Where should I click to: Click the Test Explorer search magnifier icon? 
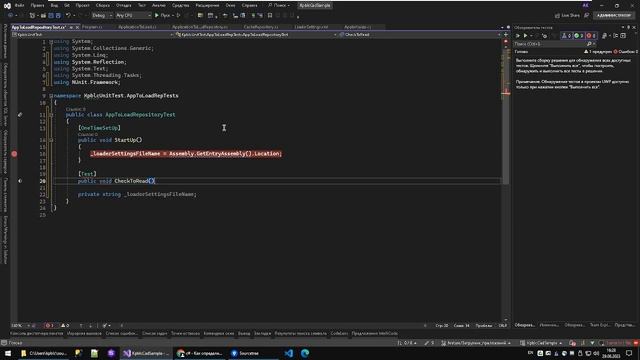pos(589,44)
